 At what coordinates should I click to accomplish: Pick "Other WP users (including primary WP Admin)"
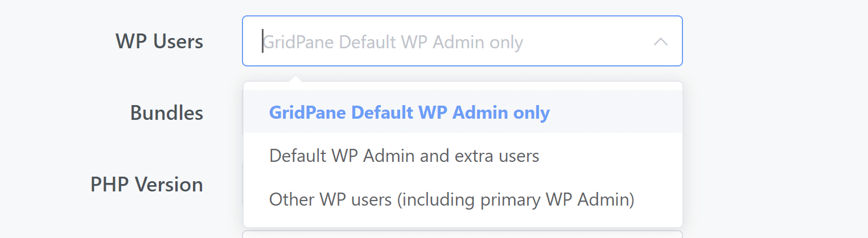463,200
